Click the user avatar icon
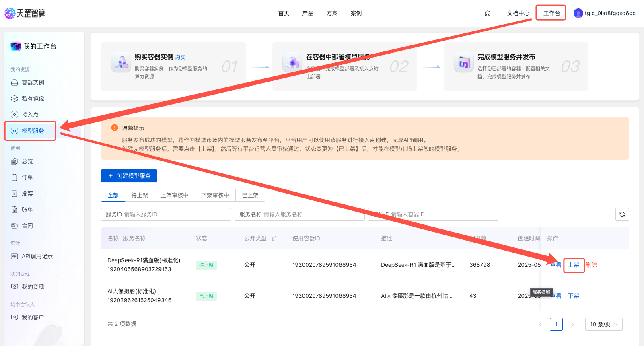 [x=578, y=13]
